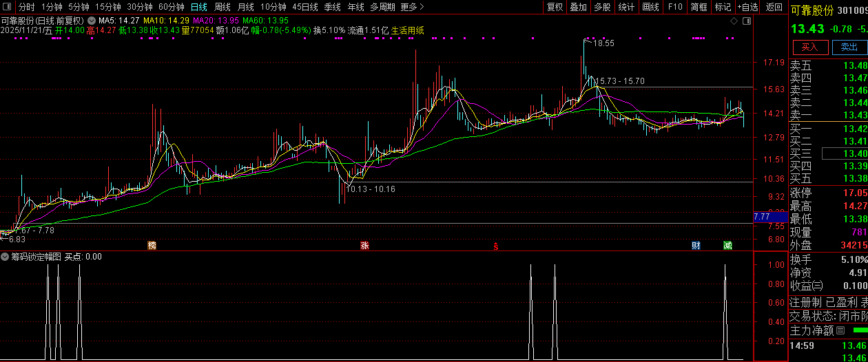The width and height of the screenshot is (868, 362).
Task: Click the blue 卖出 sell button
Action: pyautogui.click(x=849, y=47)
